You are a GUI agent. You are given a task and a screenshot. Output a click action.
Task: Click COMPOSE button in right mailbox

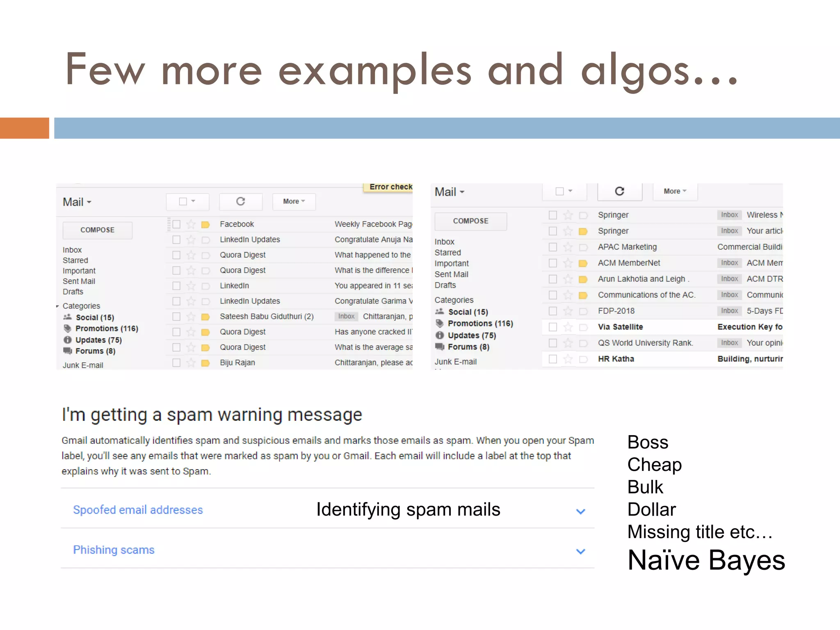tap(470, 221)
